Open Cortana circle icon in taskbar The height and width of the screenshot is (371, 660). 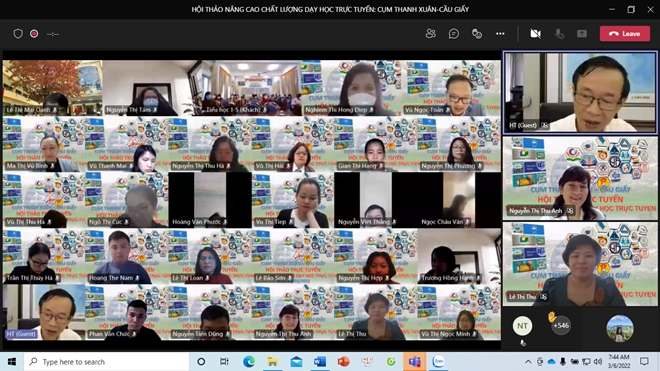201,362
